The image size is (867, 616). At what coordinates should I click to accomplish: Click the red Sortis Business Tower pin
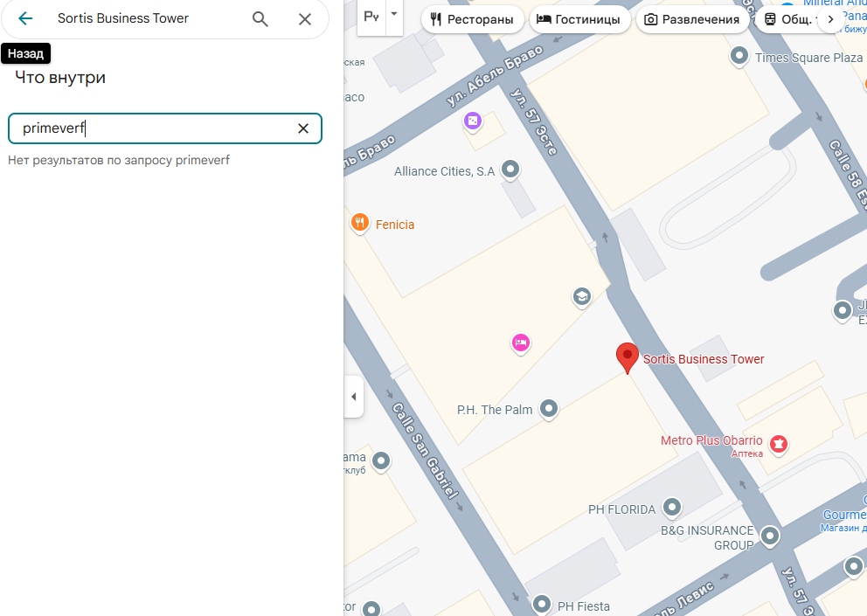point(627,357)
